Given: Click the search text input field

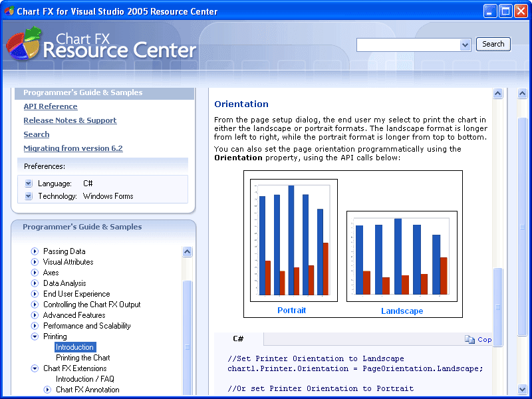Looking at the screenshot, I should click(x=408, y=45).
